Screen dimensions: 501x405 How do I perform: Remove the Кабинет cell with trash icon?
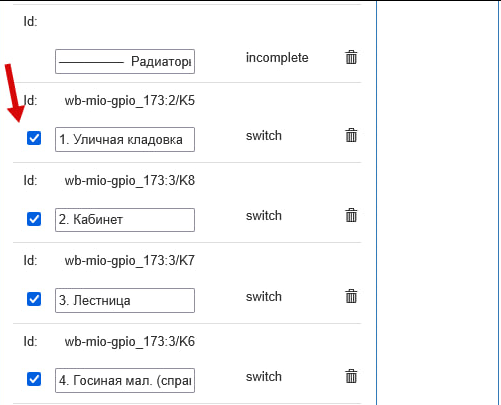click(x=351, y=215)
